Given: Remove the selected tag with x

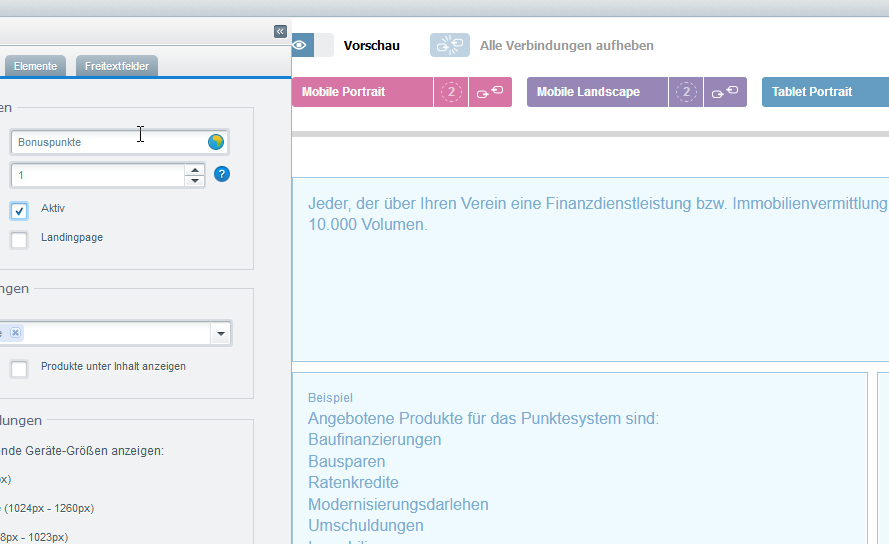Looking at the screenshot, I should [x=16, y=333].
